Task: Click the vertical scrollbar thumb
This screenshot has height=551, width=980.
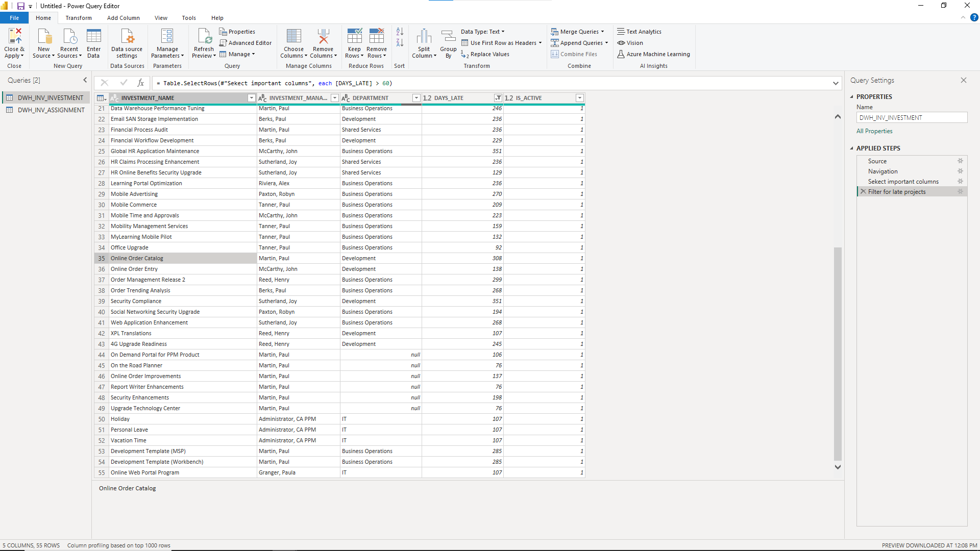Action: point(838,354)
